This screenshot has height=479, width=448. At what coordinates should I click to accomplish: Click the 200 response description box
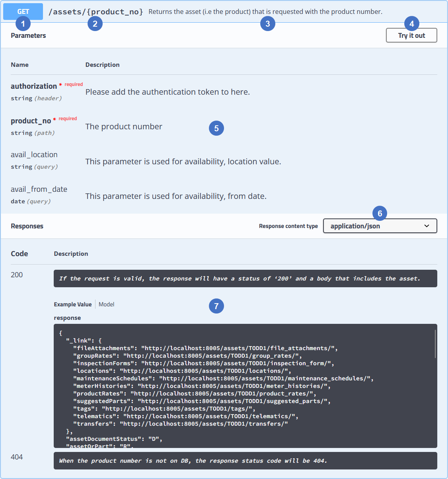(x=245, y=278)
